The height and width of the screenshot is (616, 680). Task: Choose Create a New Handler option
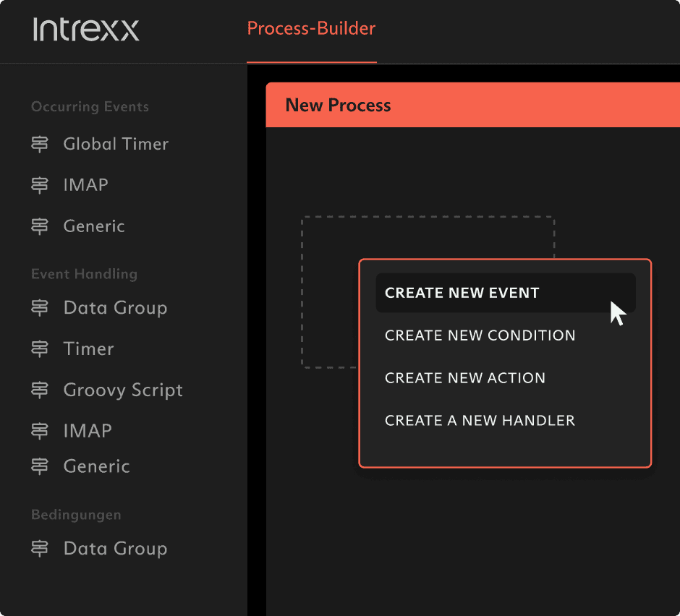point(480,421)
